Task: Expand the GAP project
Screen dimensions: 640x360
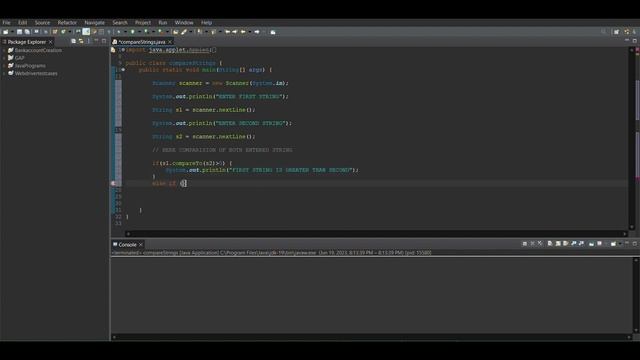Action: 4,58
